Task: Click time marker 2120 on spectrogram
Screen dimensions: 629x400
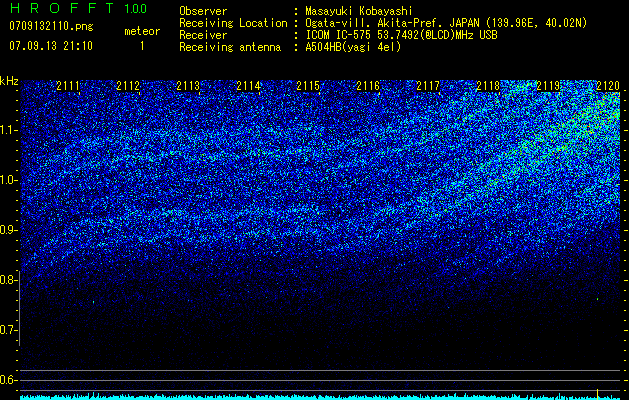Action: (x=608, y=86)
